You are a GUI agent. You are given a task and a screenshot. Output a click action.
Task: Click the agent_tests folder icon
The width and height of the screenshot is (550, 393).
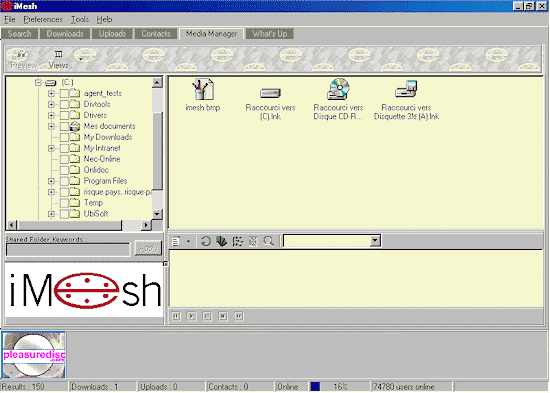pos(75,93)
